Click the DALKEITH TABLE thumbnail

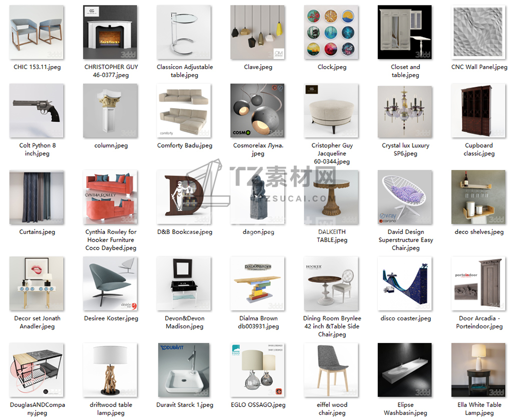pyautogui.click(x=331, y=197)
